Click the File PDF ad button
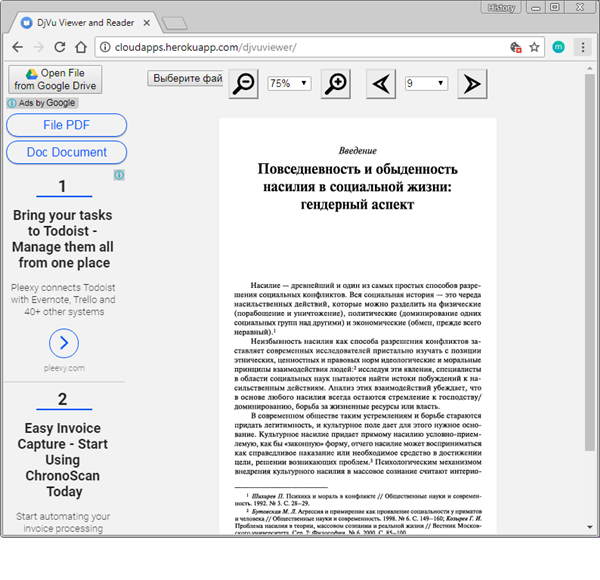 [67, 125]
